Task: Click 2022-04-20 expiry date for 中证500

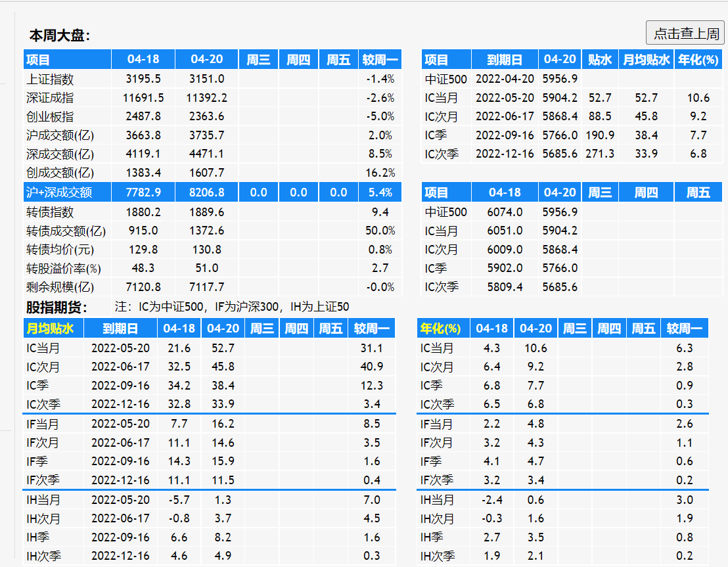Action: (x=505, y=79)
